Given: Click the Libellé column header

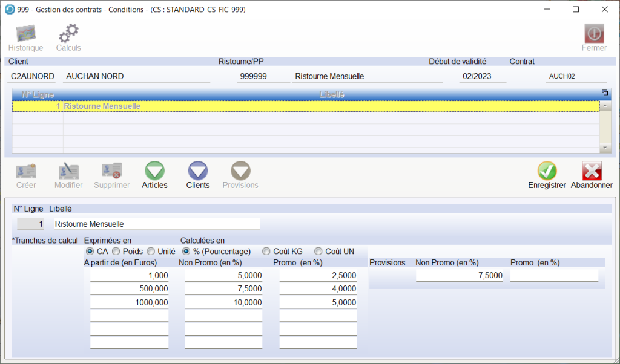Looking at the screenshot, I should click(331, 94).
